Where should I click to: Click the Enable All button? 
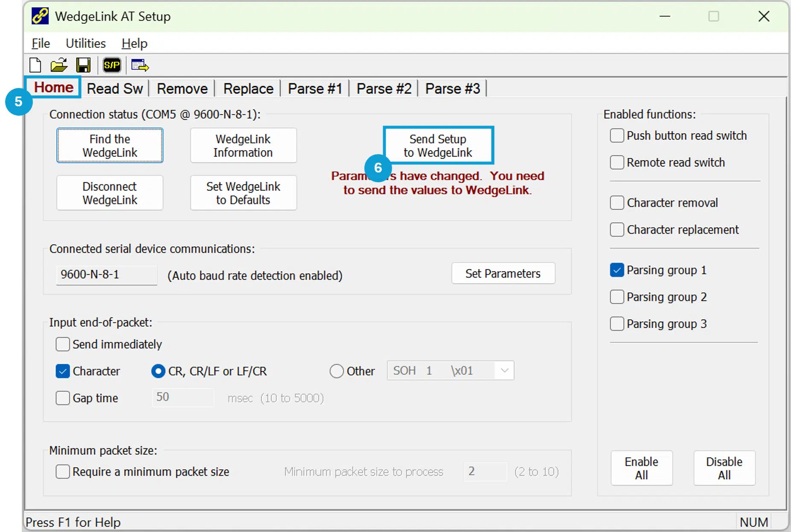click(642, 468)
